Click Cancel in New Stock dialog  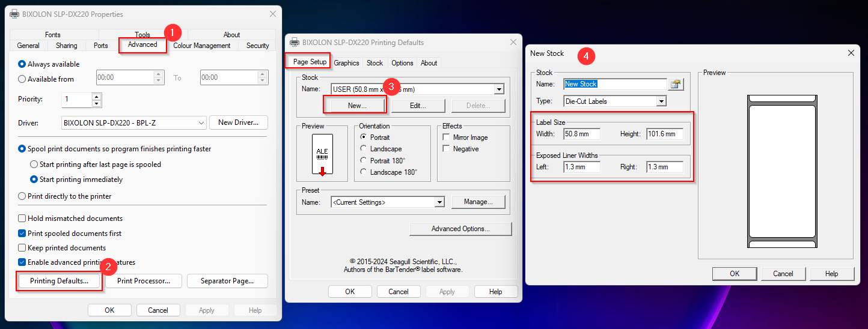tap(783, 273)
